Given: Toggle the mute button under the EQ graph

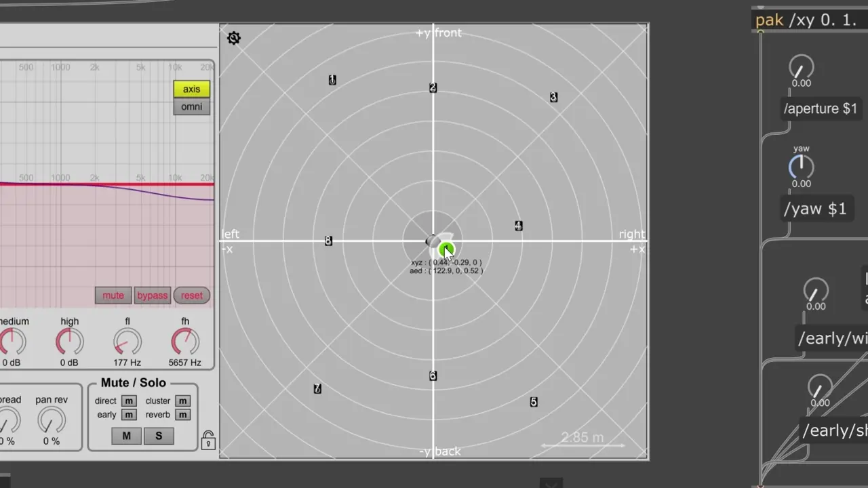Looking at the screenshot, I should [x=113, y=296].
